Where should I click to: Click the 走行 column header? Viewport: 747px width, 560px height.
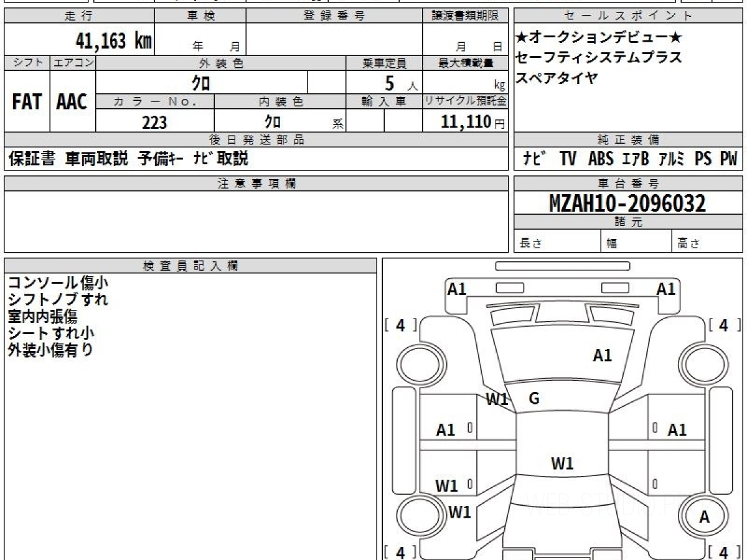(x=79, y=16)
